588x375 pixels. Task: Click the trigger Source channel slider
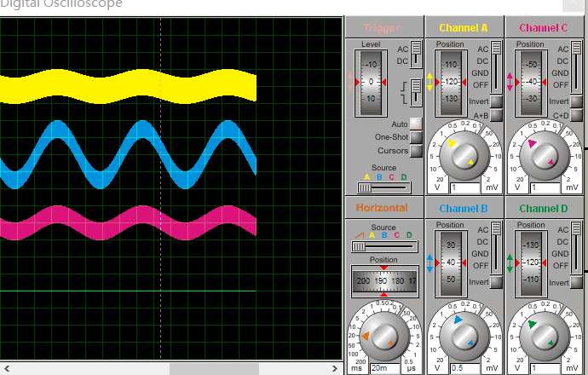384,187
